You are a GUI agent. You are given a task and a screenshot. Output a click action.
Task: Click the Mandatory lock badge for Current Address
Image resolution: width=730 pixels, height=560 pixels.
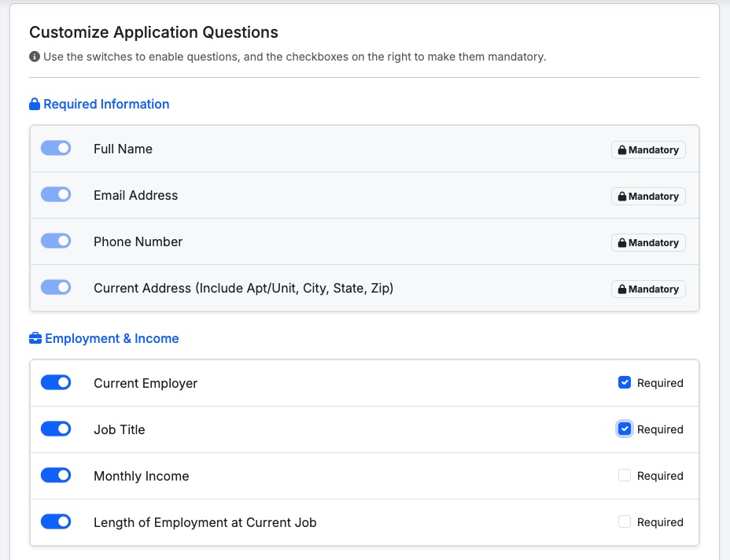648,289
